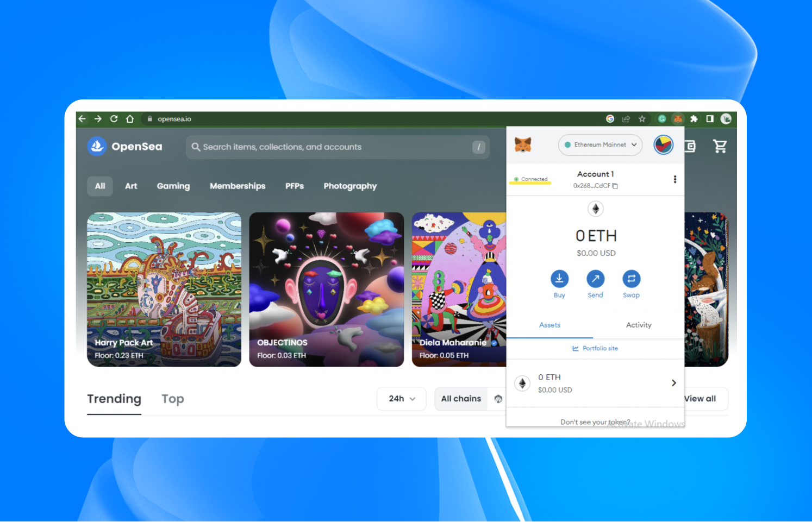Image resolution: width=812 pixels, height=522 pixels.
Task: Open the browser home page icon
Action: point(130,119)
